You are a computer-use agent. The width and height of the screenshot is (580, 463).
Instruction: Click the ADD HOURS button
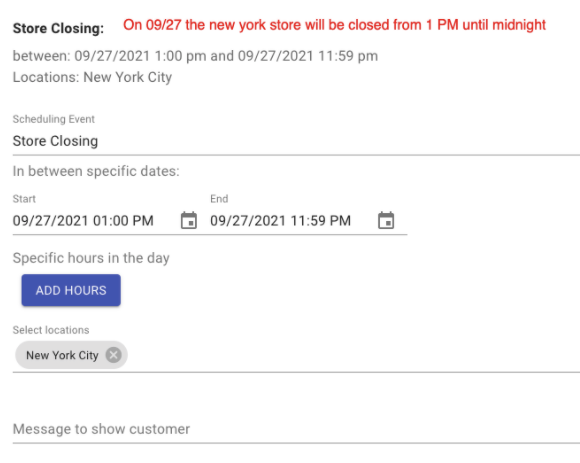point(71,290)
